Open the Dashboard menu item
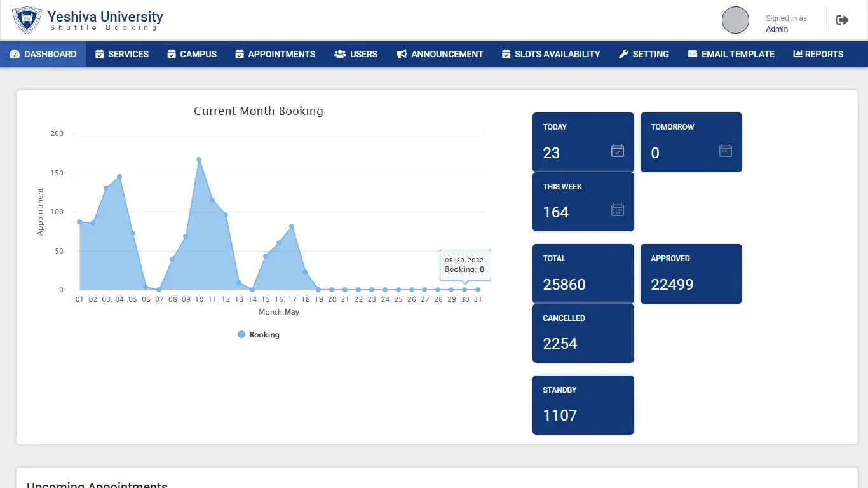 [43, 55]
